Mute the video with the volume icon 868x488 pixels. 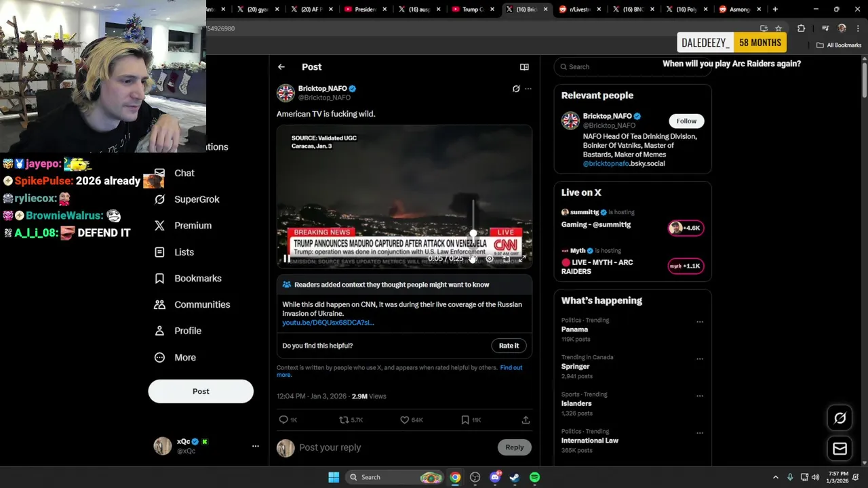tap(473, 258)
